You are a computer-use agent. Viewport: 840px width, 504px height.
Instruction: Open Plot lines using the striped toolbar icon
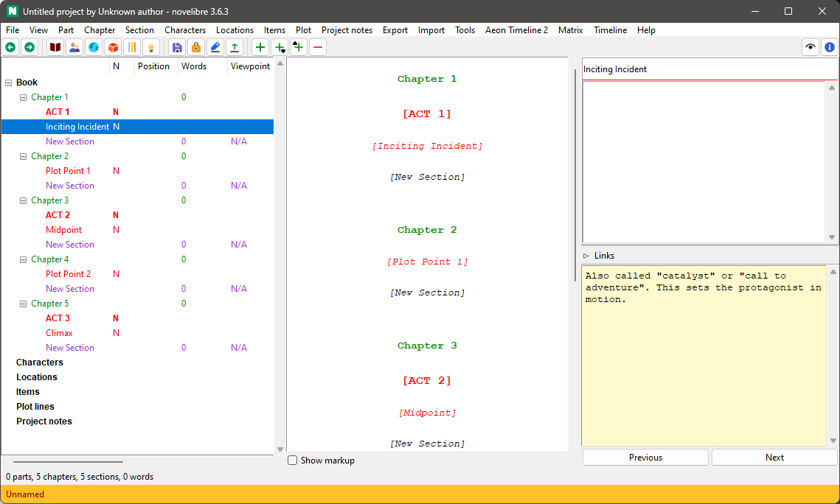tap(131, 46)
